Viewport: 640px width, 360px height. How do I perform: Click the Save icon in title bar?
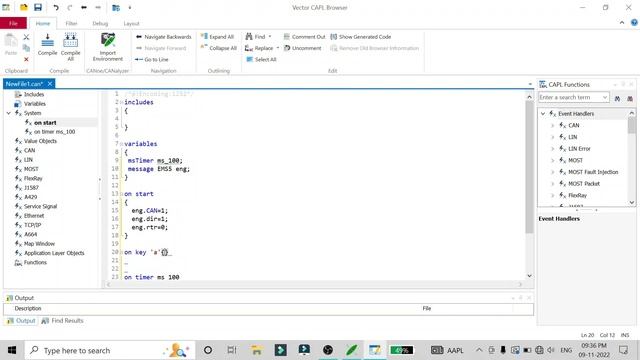click(38, 7)
